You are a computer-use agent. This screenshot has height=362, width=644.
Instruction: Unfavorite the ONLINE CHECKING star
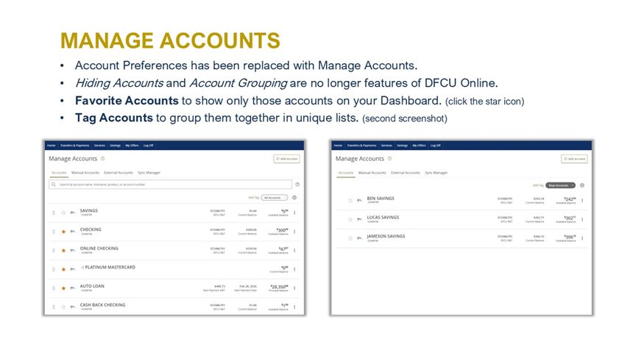tap(63, 250)
